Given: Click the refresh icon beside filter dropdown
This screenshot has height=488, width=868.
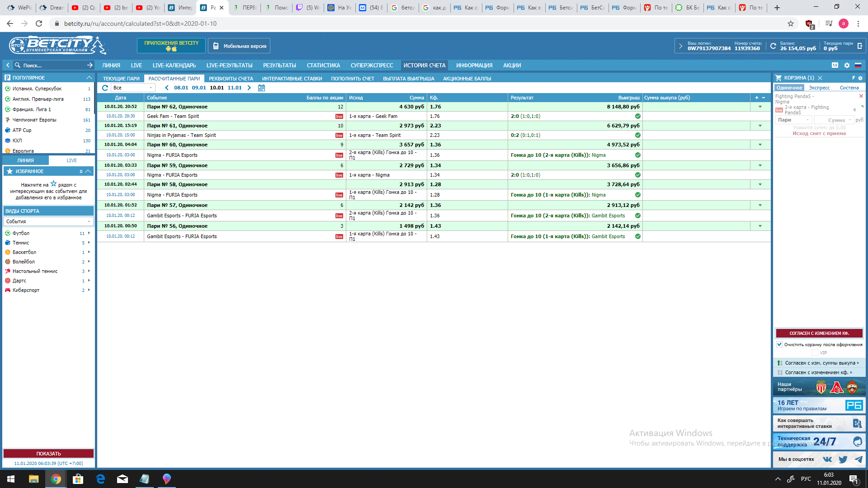Looking at the screenshot, I should point(105,88).
